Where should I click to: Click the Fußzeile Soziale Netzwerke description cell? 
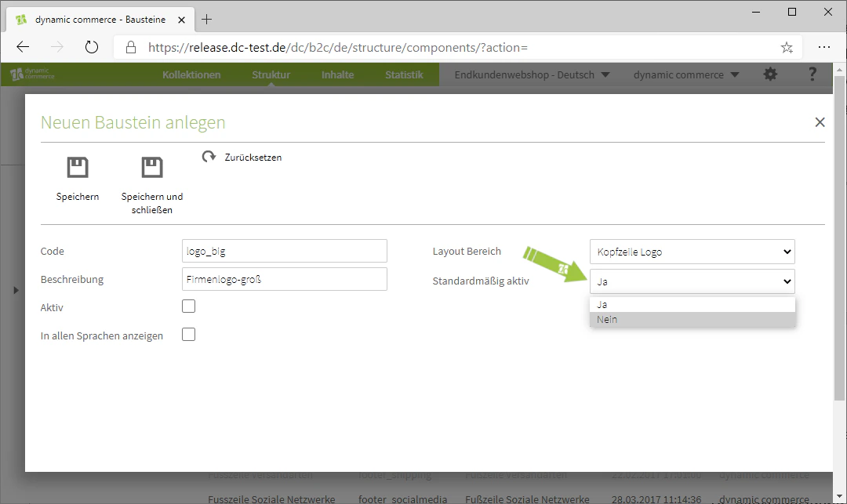[527, 499]
